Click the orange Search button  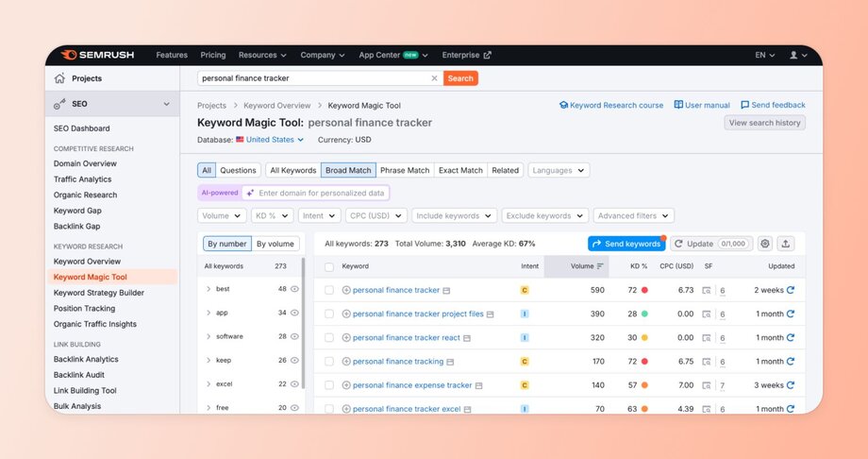tap(460, 78)
